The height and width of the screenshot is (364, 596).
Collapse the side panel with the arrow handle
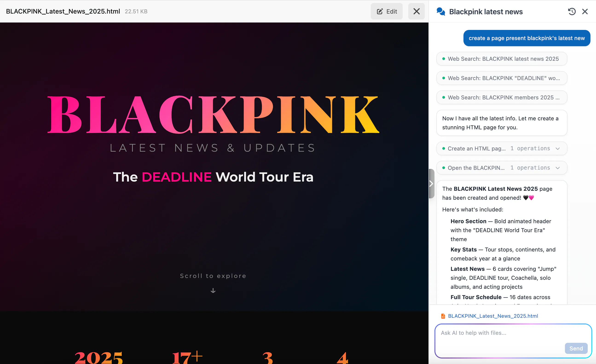(431, 184)
